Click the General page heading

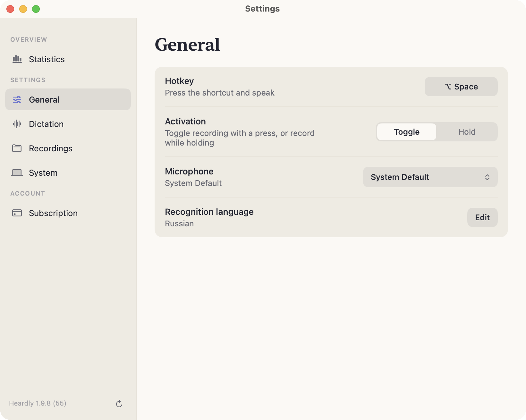coord(187,45)
